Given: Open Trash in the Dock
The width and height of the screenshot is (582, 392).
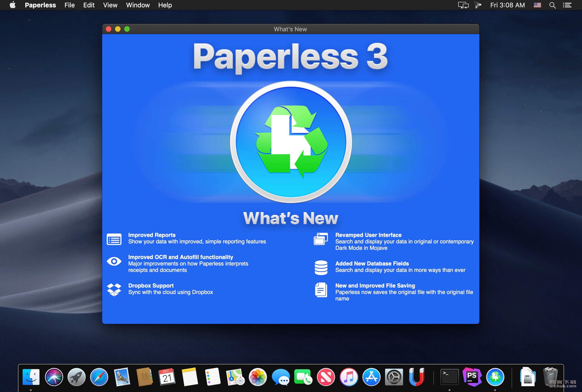Looking at the screenshot, I should coord(550,377).
